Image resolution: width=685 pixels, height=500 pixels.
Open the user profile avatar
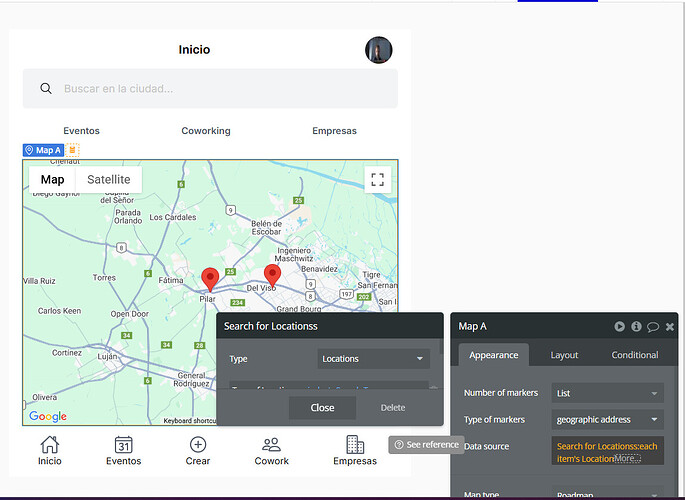379,50
